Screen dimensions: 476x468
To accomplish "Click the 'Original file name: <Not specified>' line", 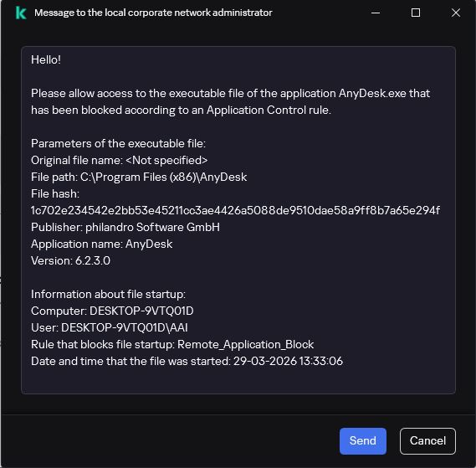I will 120,160.
